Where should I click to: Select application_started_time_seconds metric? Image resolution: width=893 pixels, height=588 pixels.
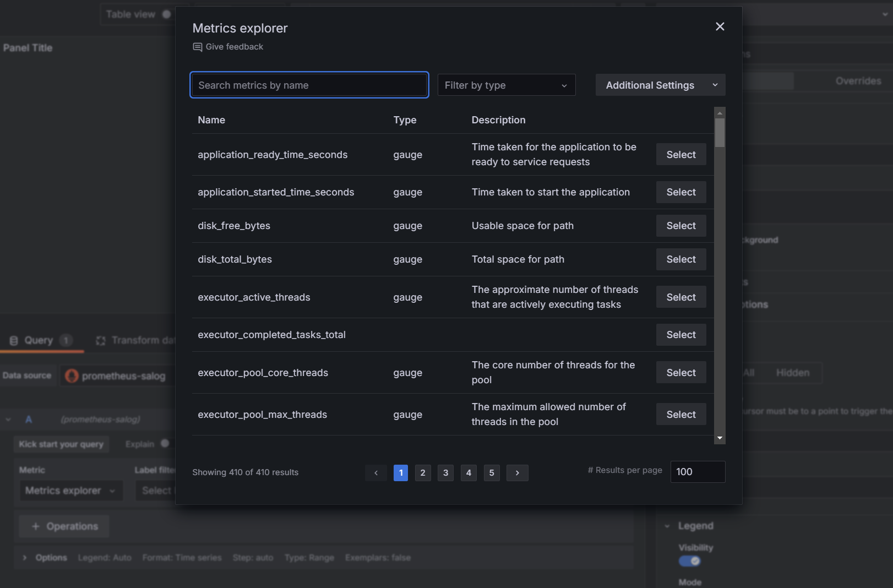[x=681, y=192]
